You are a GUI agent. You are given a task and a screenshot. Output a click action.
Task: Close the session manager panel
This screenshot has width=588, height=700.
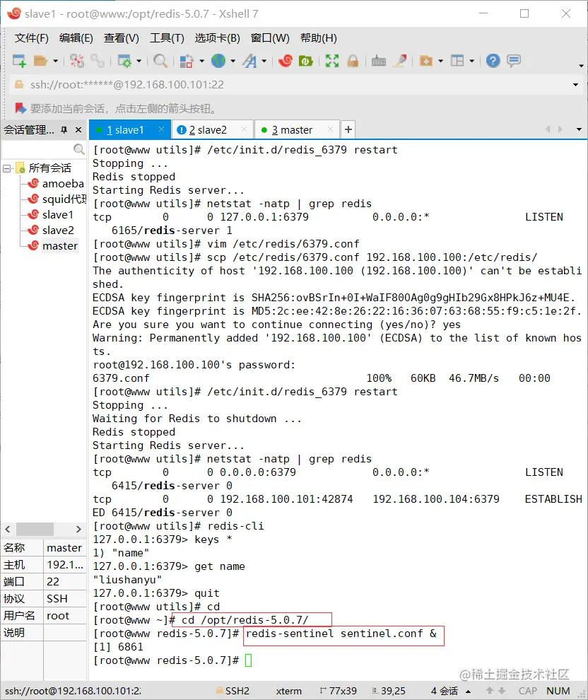click(x=78, y=130)
